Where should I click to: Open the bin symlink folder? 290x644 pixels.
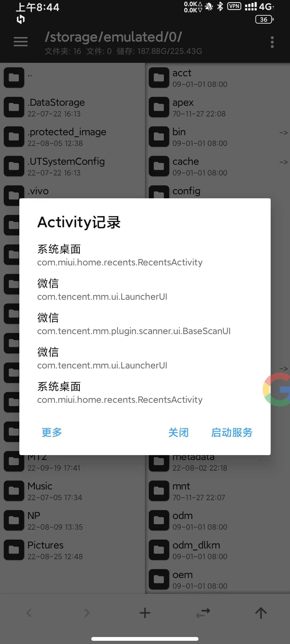pos(218,137)
